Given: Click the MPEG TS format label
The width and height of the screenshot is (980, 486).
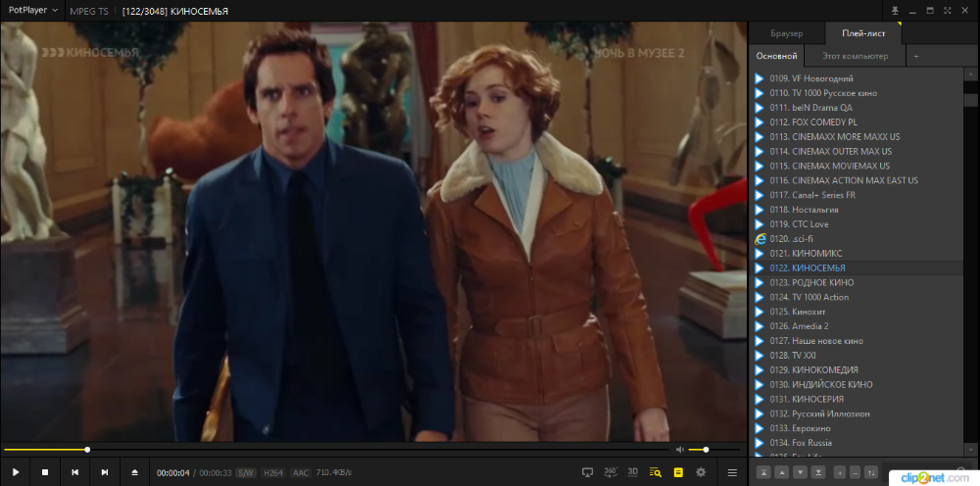Looking at the screenshot, I should pyautogui.click(x=89, y=11).
